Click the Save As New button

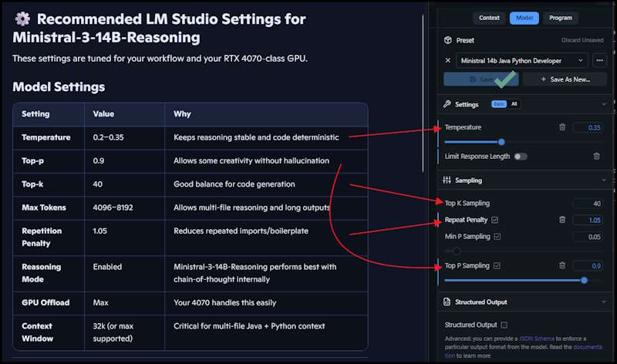pos(565,79)
